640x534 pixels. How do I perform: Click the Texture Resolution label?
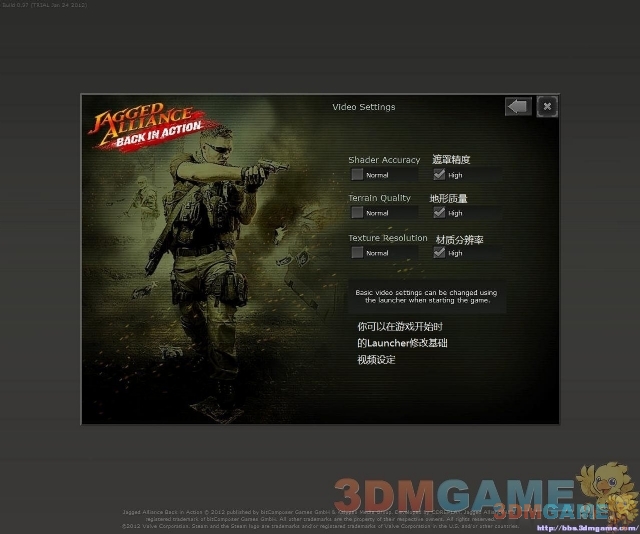[388, 238]
